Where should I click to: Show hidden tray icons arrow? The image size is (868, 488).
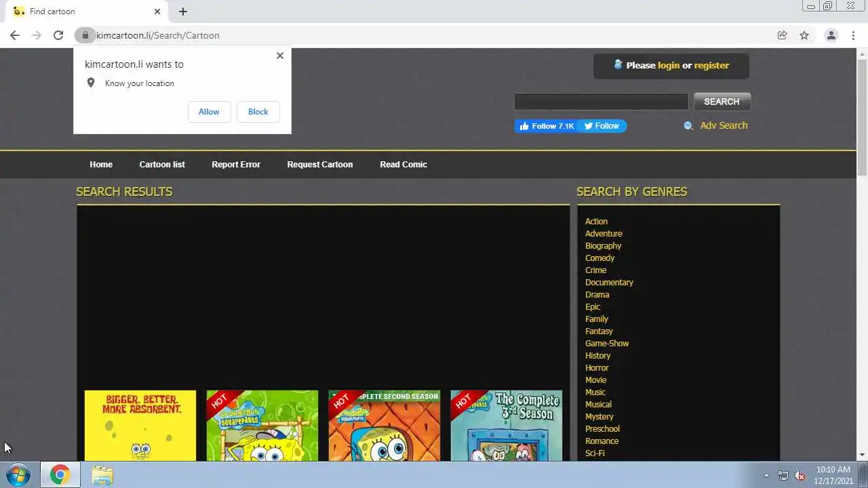tap(766, 475)
